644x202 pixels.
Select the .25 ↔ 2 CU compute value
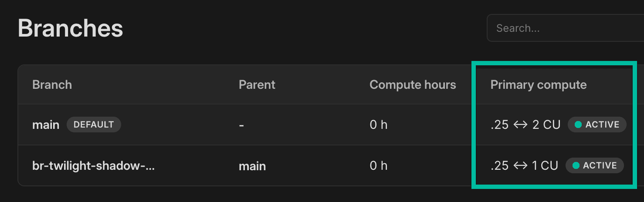click(525, 125)
